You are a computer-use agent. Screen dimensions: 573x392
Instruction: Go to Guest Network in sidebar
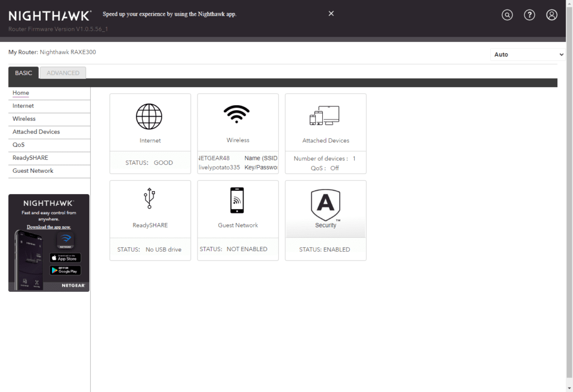tap(33, 171)
